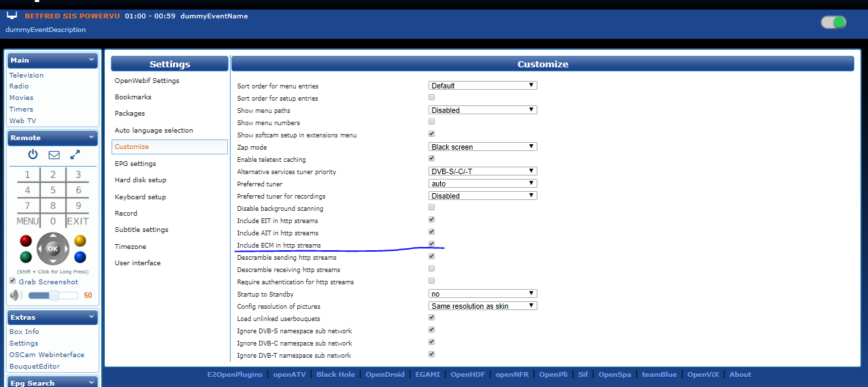The height and width of the screenshot is (387, 868).
Task: Toggle Grab Screenshot checkbox
Action: click(x=13, y=281)
